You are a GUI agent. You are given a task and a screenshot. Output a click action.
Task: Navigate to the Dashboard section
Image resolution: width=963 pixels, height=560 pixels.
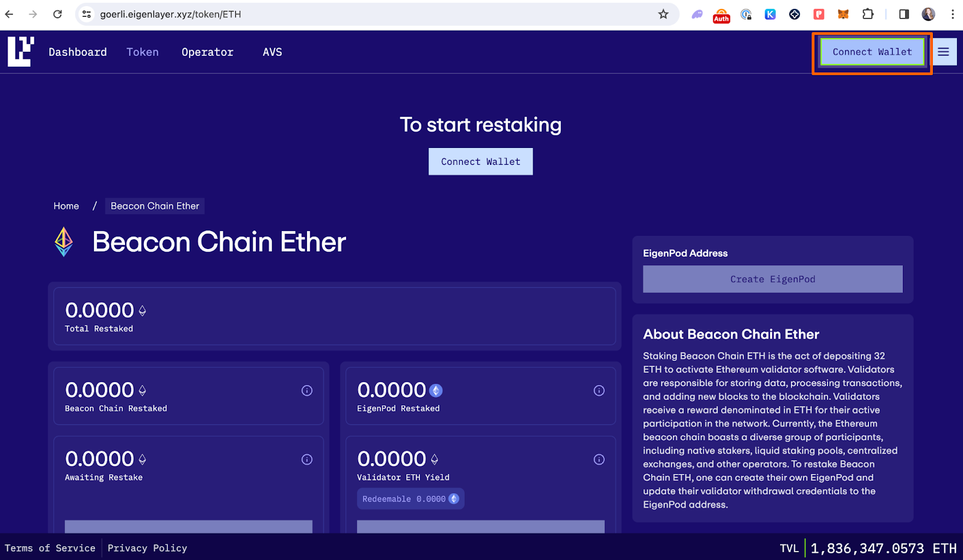[x=78, y=52]
